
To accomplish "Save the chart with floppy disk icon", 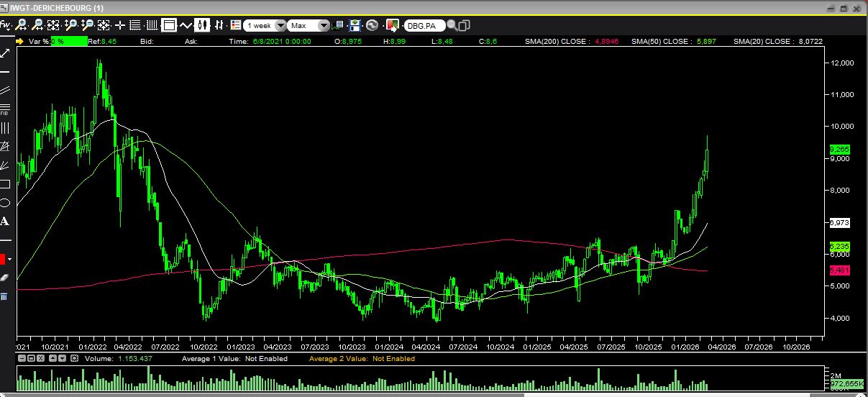I will 355,25.
